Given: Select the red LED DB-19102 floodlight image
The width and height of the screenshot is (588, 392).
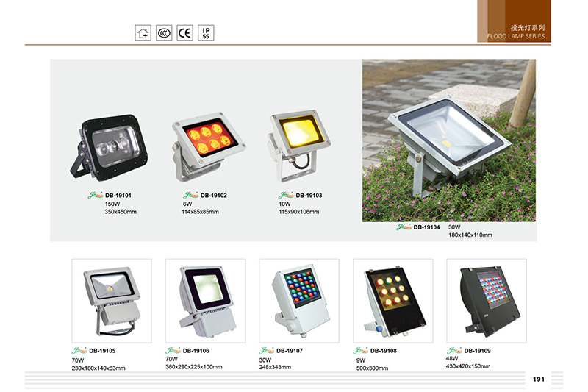Looking at the screenshot, I should [x=208, y=147].
